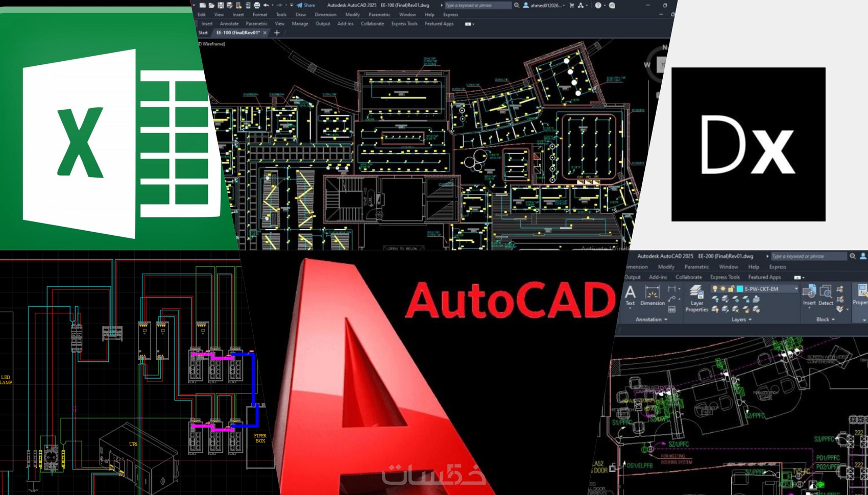
Task: Click the Table icon in Annotation panel
Action: pyautogui.click(x=672, y=309)
